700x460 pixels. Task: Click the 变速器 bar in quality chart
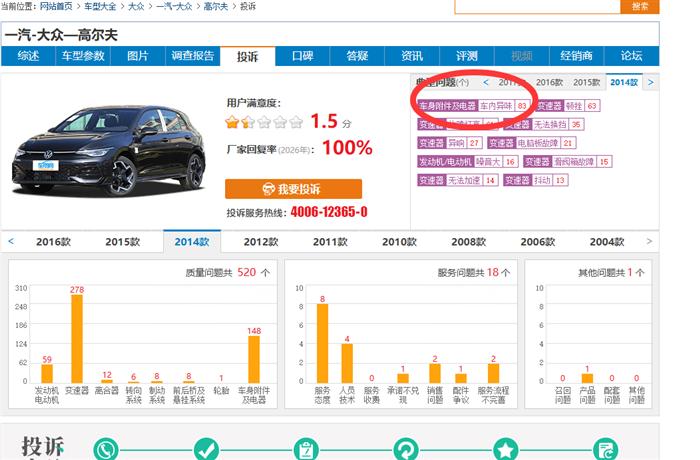point(77,338)
